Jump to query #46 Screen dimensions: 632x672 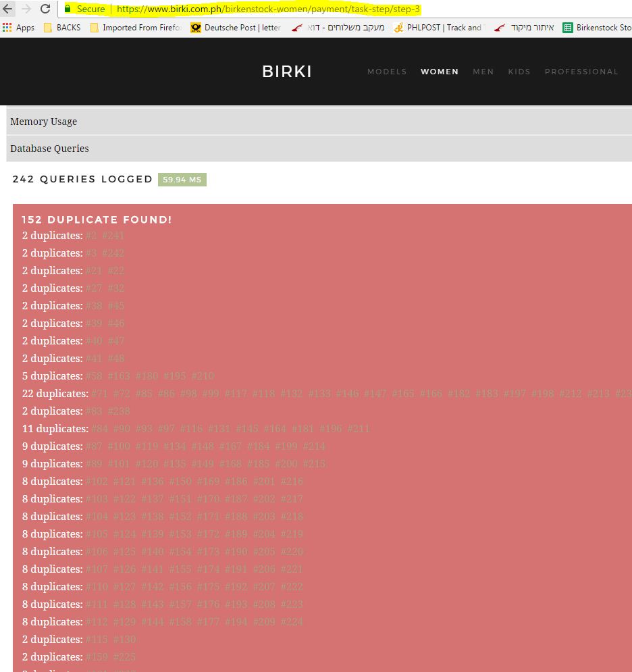click(x=116, y=324)
